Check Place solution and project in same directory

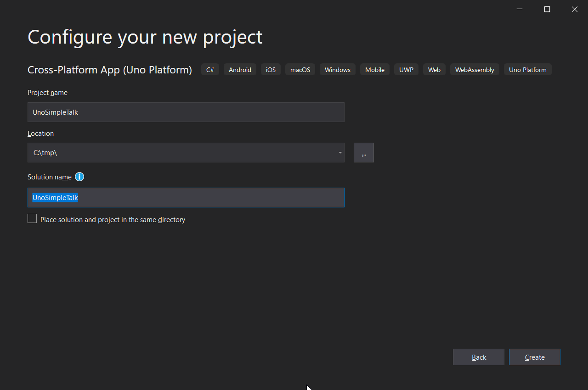[x=32, y=219]
